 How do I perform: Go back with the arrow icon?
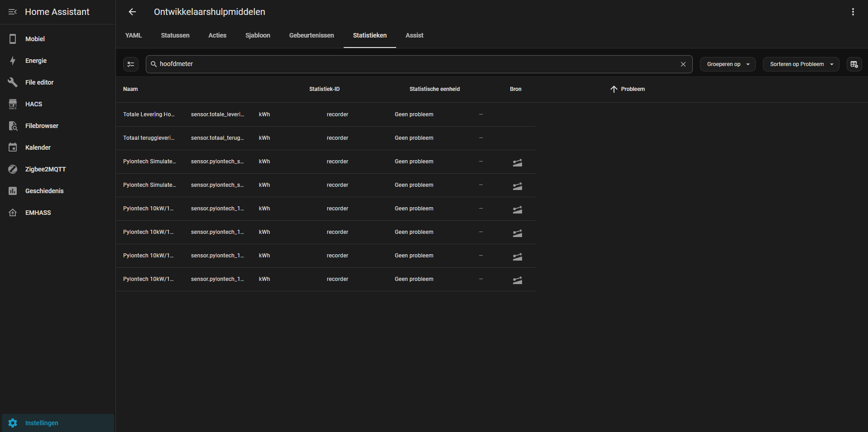point(132,12)
